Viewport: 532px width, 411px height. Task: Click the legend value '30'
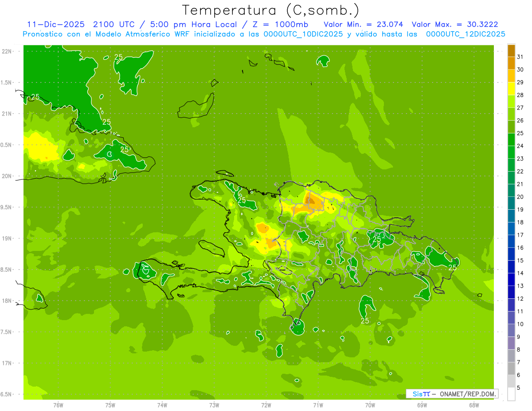coord(520,70)
